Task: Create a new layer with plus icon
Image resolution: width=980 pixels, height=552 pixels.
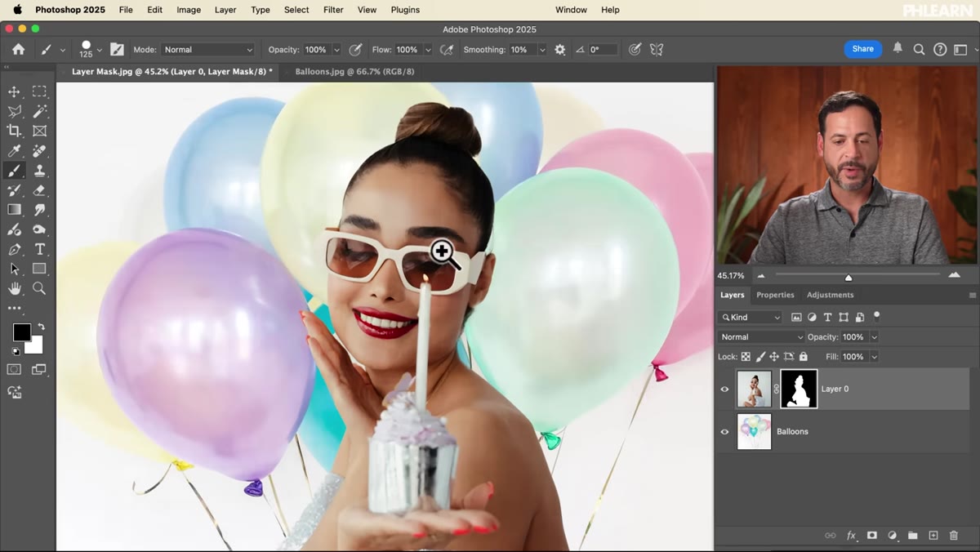Action: [933, 536]
